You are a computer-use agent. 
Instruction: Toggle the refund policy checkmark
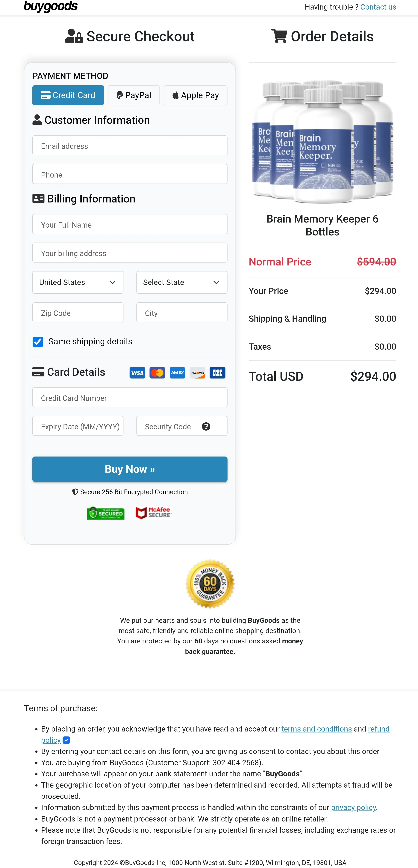(x=66, y=740)
